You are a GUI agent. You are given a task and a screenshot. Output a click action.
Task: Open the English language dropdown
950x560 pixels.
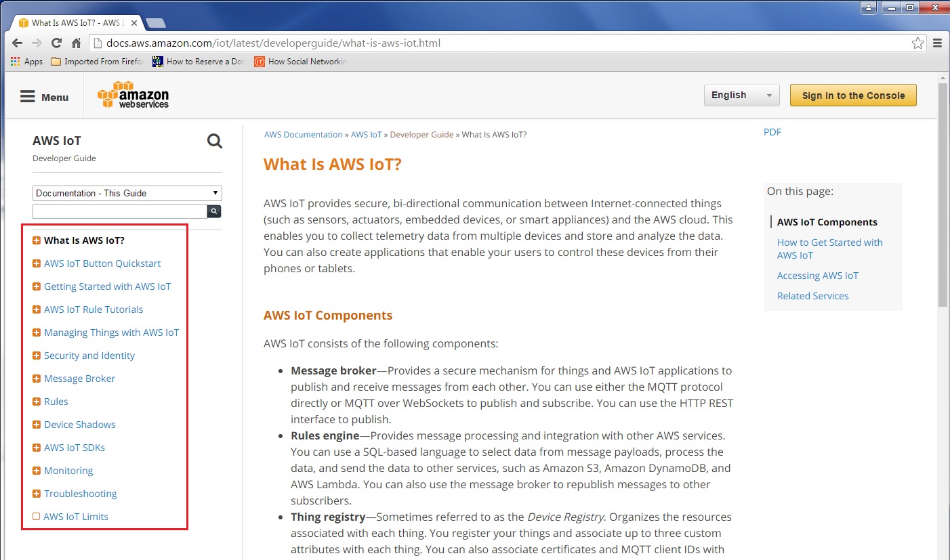point(742,95)
